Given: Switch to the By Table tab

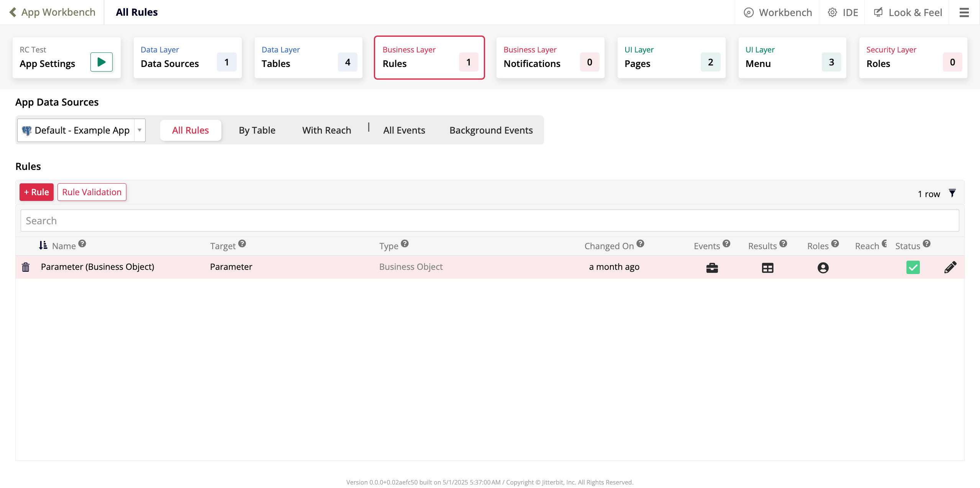Looking at the screenshot, I should 257,130.
